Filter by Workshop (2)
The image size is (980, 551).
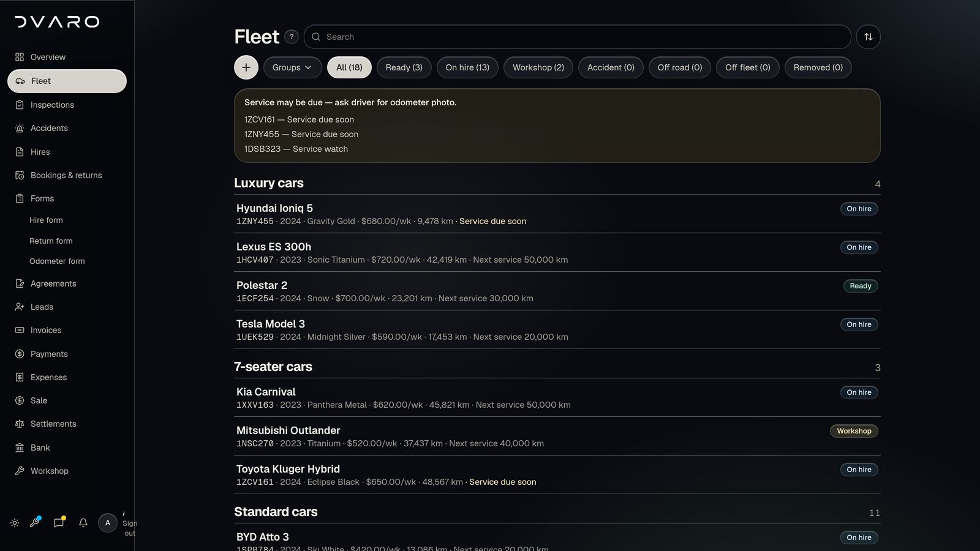[x=538, y=67]
